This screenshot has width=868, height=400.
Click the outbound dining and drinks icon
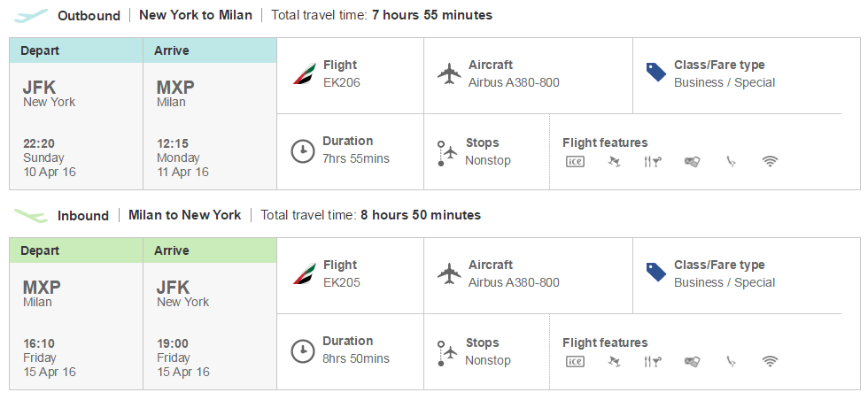[x=654, y=161]
